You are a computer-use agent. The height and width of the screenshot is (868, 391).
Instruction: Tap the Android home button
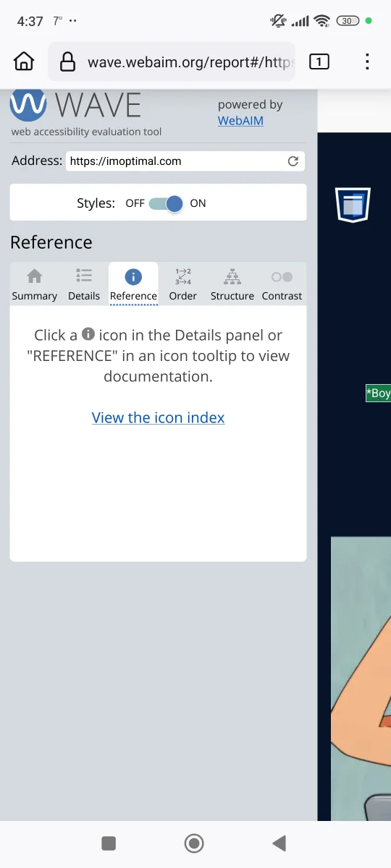point(194,843)
